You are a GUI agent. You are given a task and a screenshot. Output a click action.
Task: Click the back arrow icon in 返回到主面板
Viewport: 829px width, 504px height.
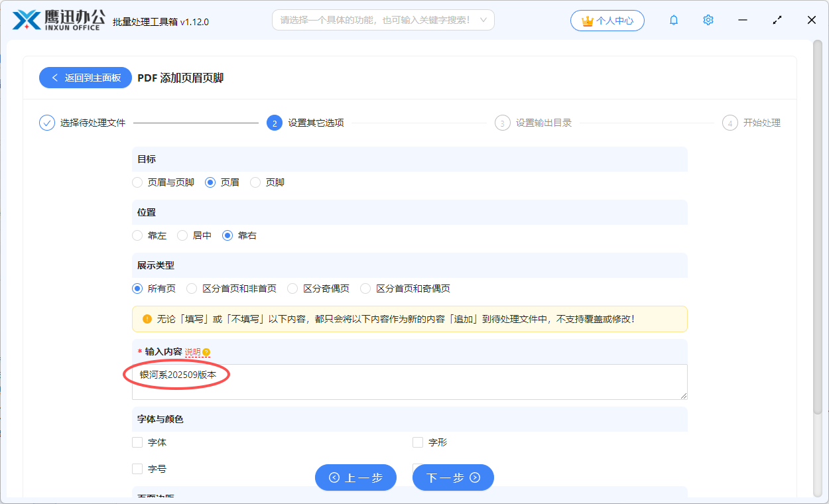tap(55, 78)
